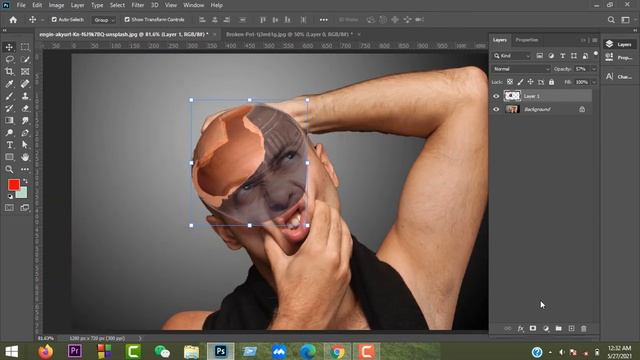Toggle lock transparent pixels
The width and height of the screenshot is (640, 360).
(510, 82)
